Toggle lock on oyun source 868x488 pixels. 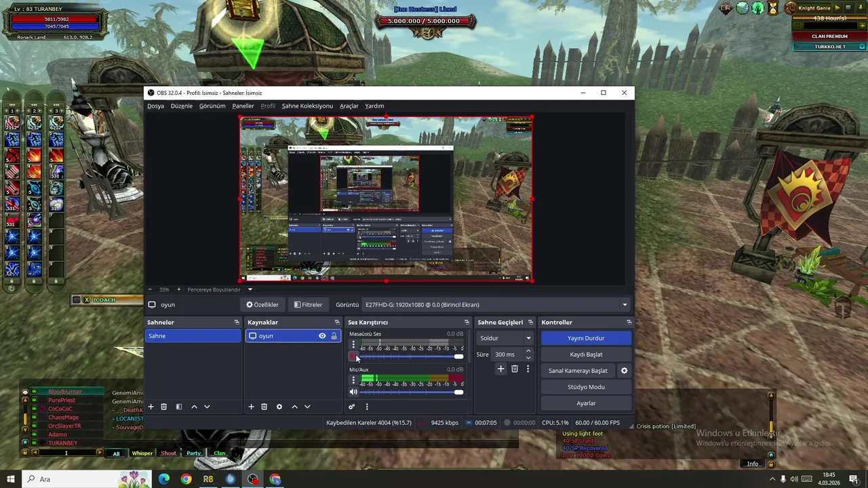[x=334, y=335]
